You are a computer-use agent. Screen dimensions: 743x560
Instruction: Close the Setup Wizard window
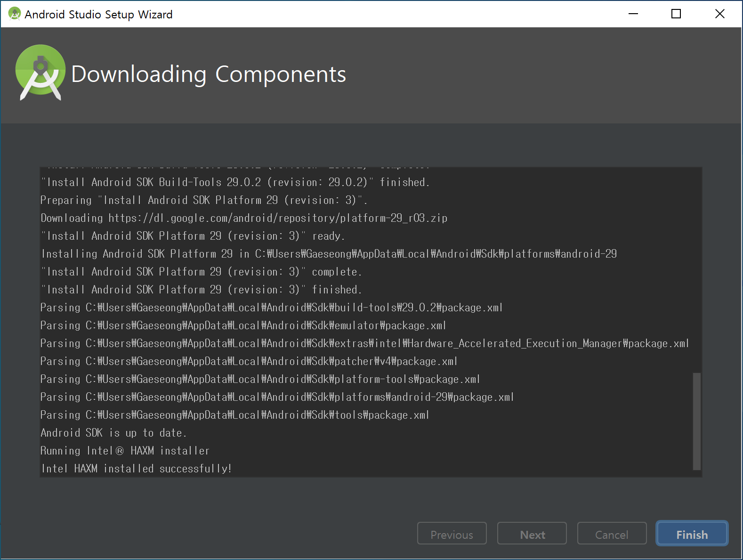pos(719,14)
